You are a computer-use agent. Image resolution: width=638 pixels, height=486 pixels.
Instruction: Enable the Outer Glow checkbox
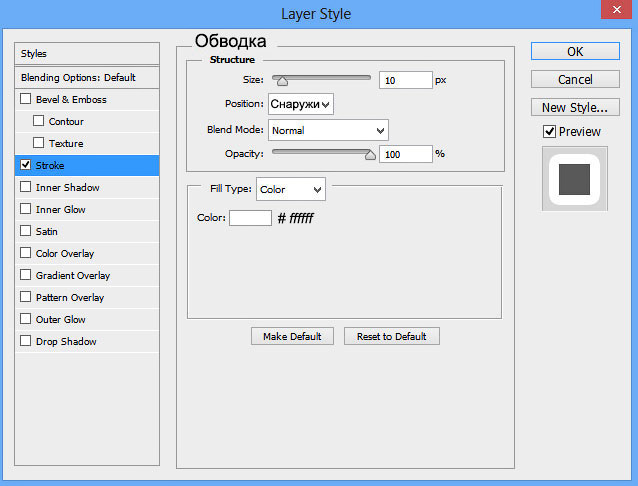tap(25, 319)
